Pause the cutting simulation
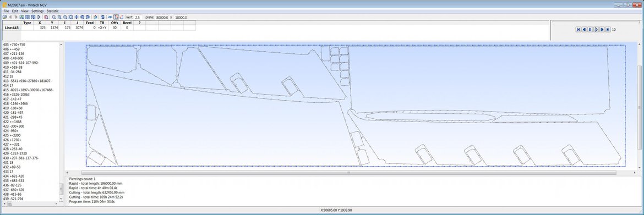644x215 pixels. click(590, 30)
